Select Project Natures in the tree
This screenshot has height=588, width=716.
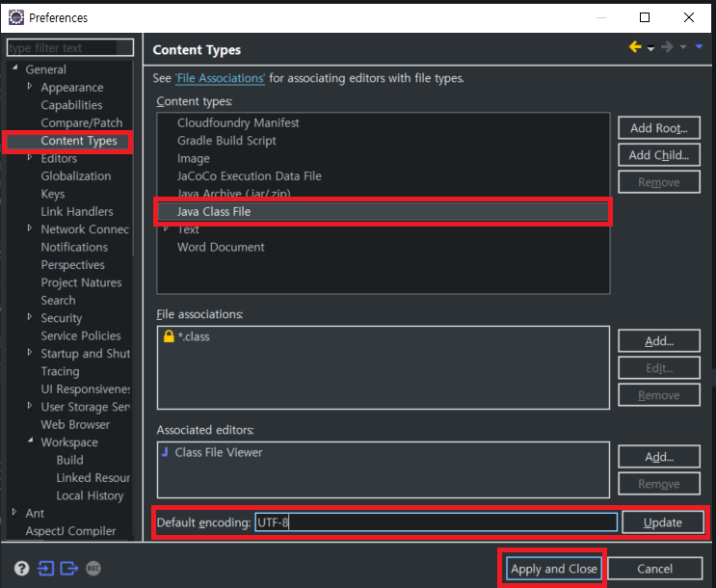(x=81, y=282)
